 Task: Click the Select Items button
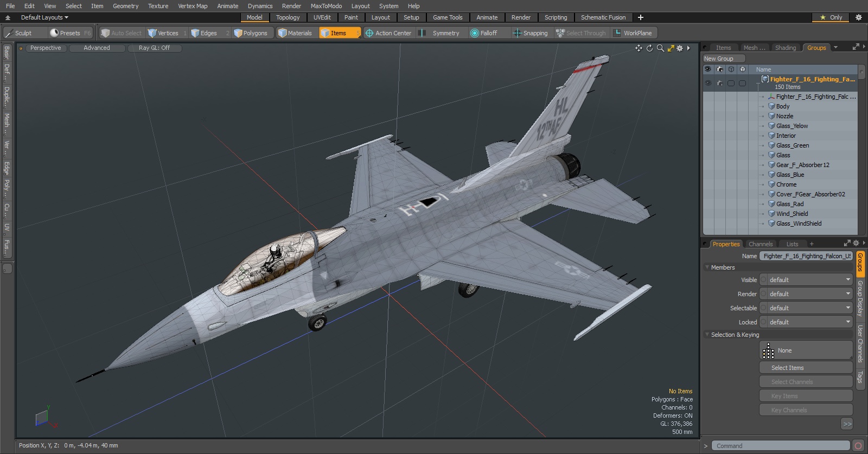pos(806,368)
